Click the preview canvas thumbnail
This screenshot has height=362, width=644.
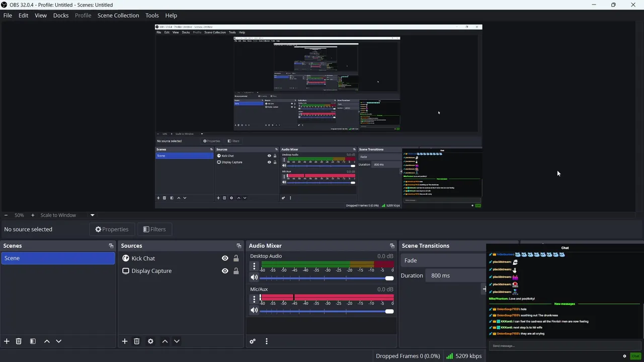pos(318,116)
